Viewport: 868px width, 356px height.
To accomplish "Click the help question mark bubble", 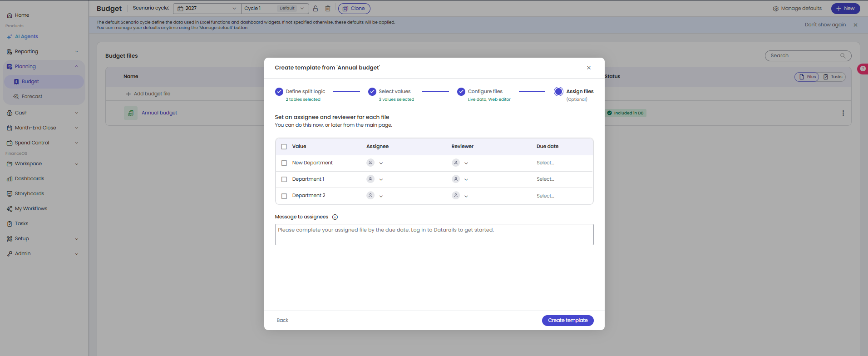I will click(863, 69).
